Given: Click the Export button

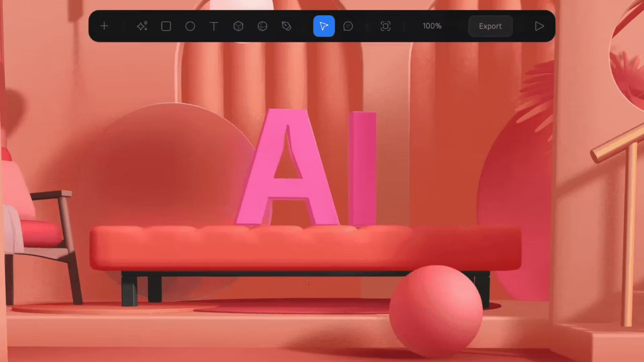Looking at the screenshot, I should click(490, 26).
